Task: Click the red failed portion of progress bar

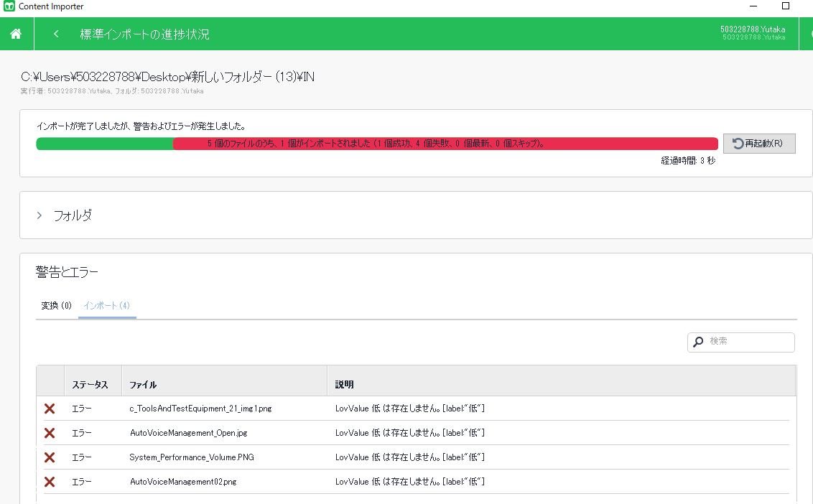Action: tap(445, 144)
